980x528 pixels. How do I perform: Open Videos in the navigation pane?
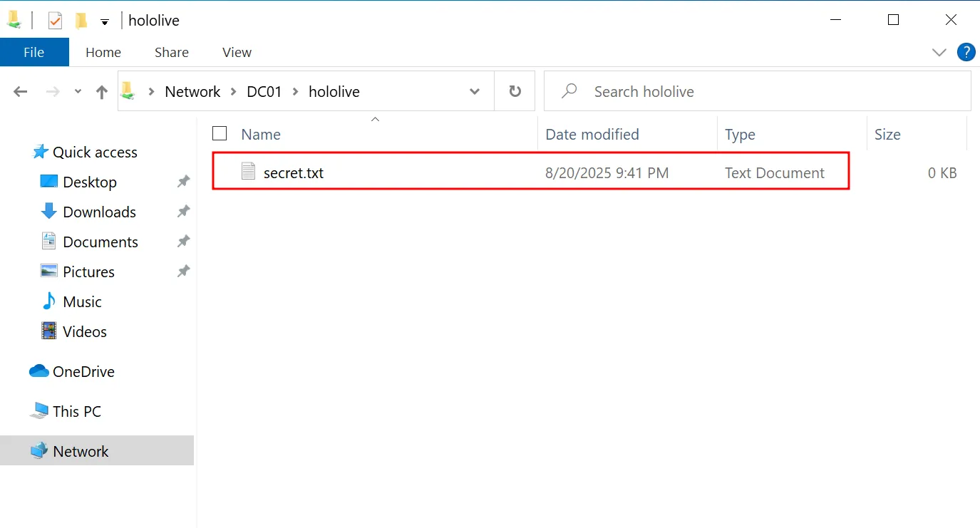coord(85,331)
